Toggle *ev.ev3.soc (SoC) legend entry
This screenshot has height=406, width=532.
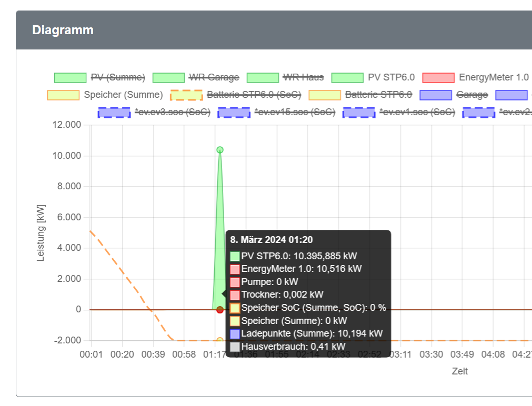pos(154,112)
